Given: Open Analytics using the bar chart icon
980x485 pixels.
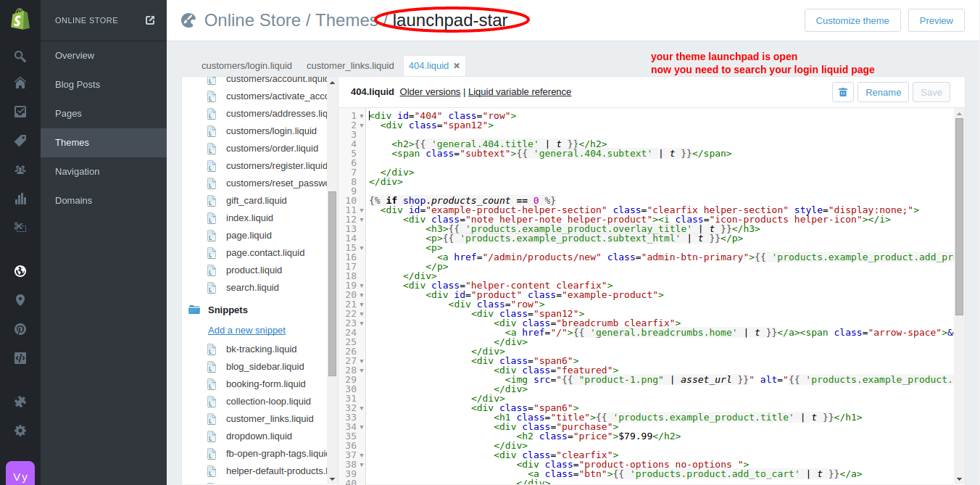Looking at the screenshot, I should [x=20, y=199].
